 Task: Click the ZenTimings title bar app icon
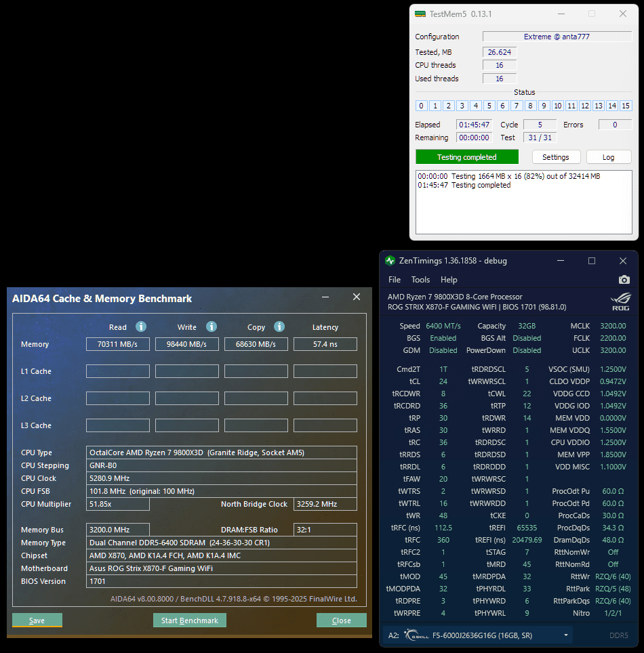(390, 261)
